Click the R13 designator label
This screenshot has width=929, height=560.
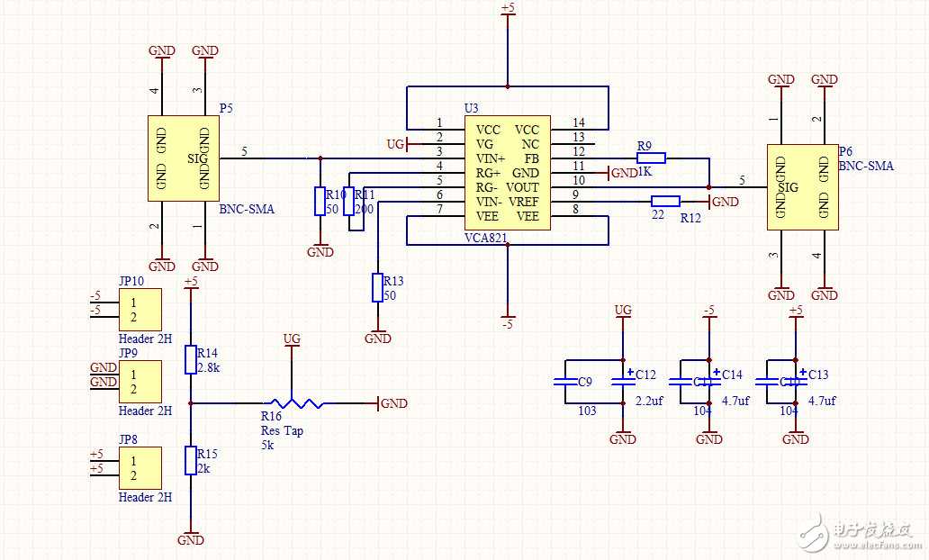393,281
